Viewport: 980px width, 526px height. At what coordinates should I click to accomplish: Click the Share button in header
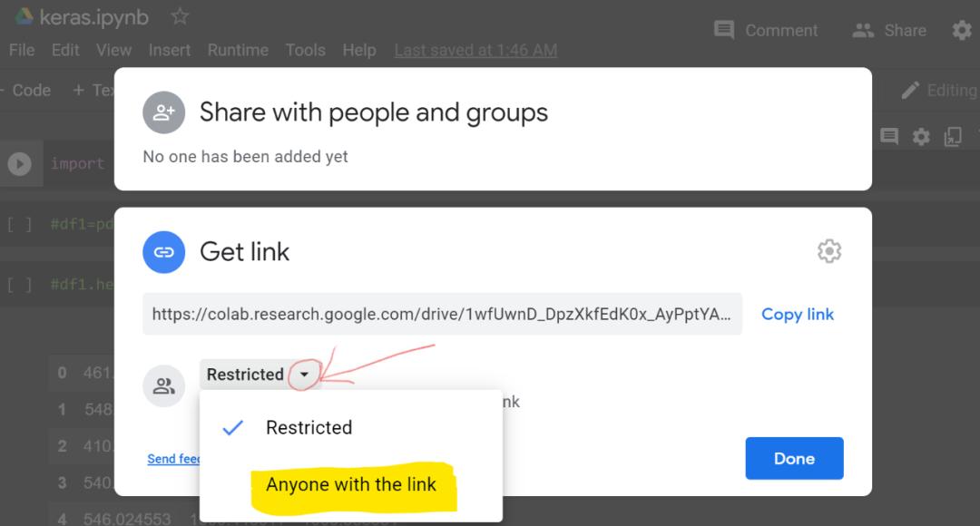889,30
